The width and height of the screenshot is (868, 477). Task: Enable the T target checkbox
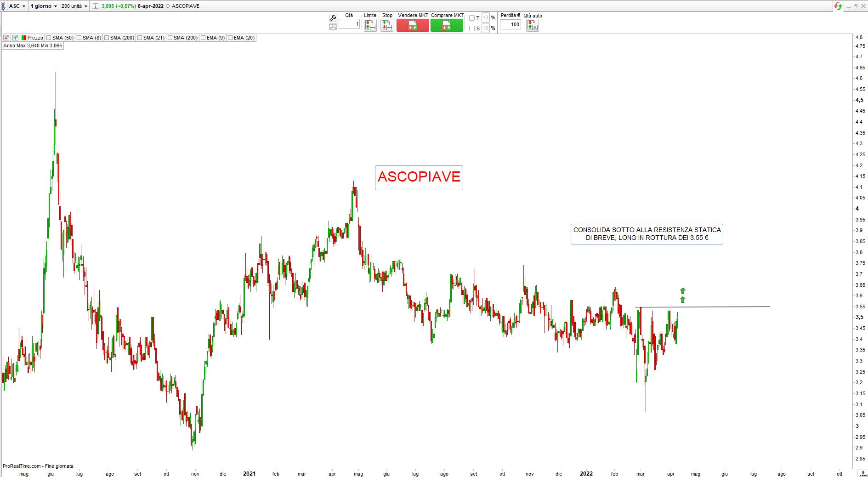pyautogui.click(x=472, y=18)
